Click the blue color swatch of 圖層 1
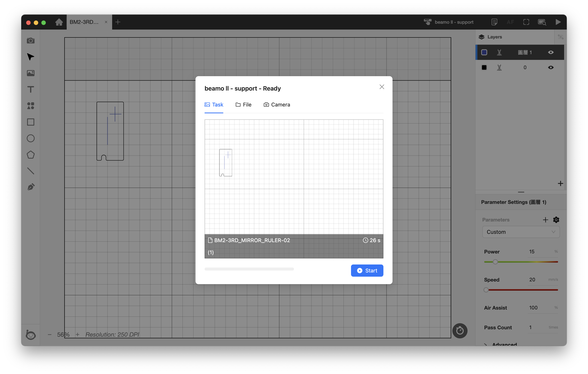 (x=484, y=52)
